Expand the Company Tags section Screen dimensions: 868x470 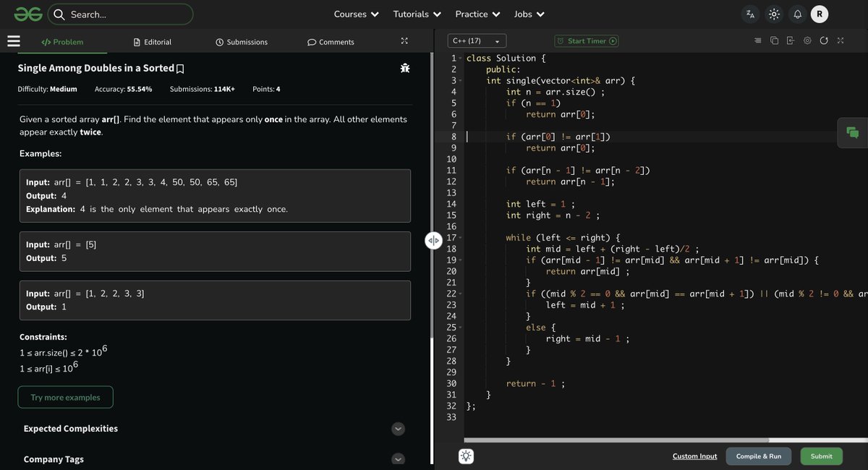tap(398, 459)
